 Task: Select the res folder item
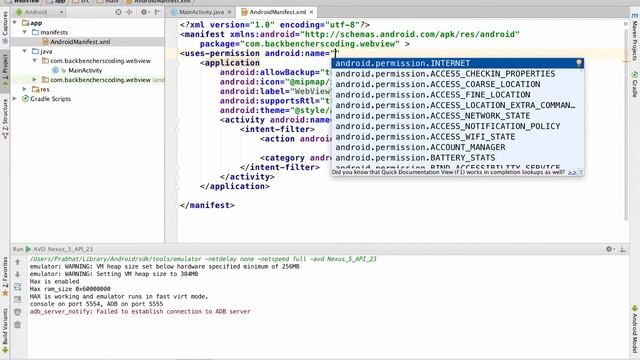click(x=45, y=89)
